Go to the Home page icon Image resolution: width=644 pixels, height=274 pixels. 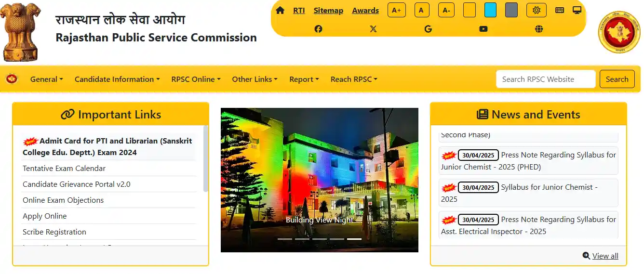280,10
